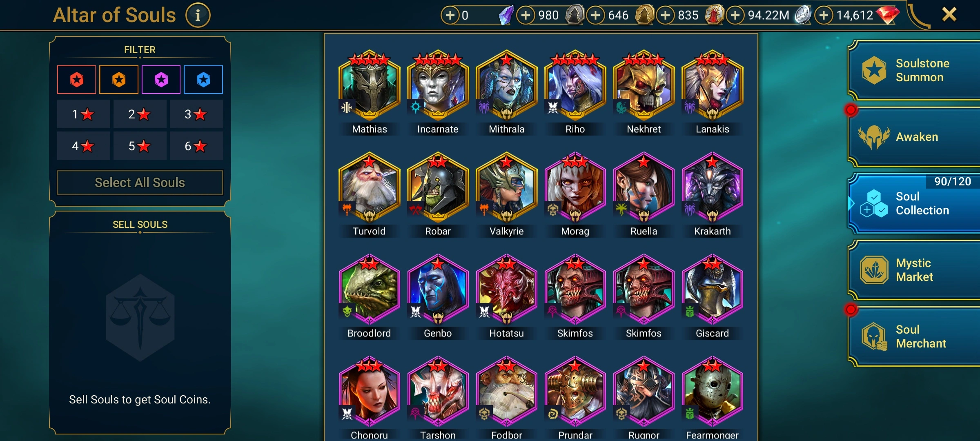Add more gems with plus icon
Image resolution: width=980 pixels, height=441 pixels.
tap(824, 16)
